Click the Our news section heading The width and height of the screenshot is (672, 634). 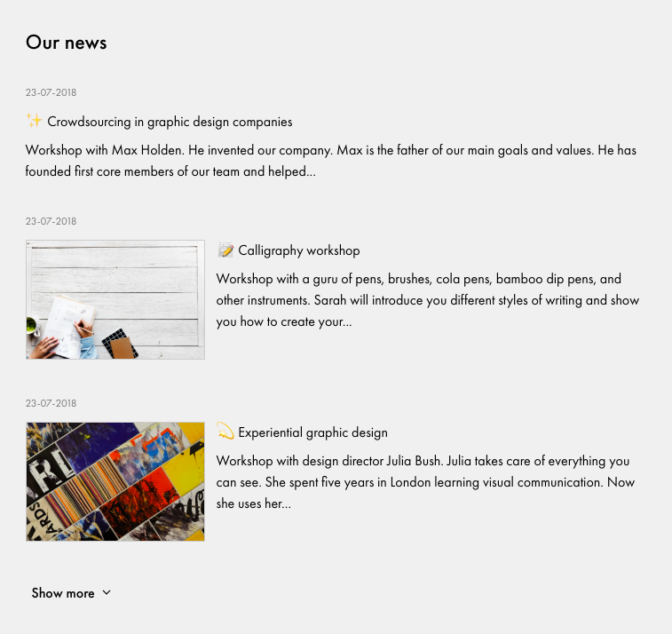(x=67, y=42)
